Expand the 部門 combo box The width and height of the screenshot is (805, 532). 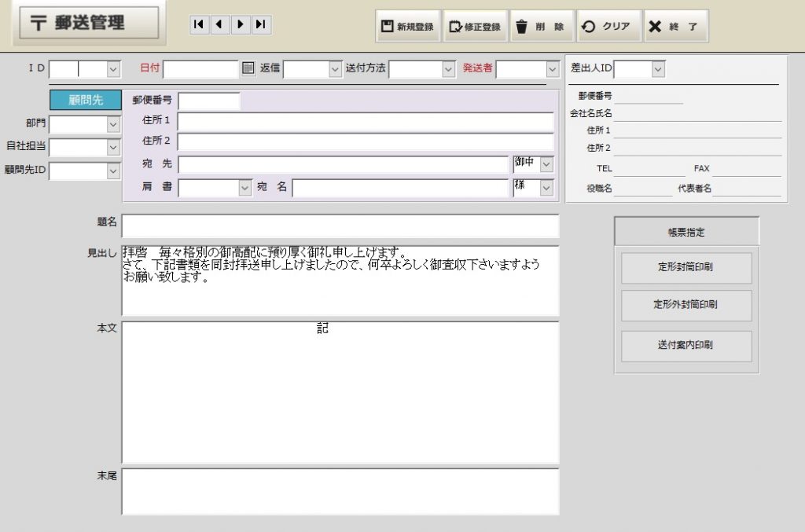tap(113, 125)
